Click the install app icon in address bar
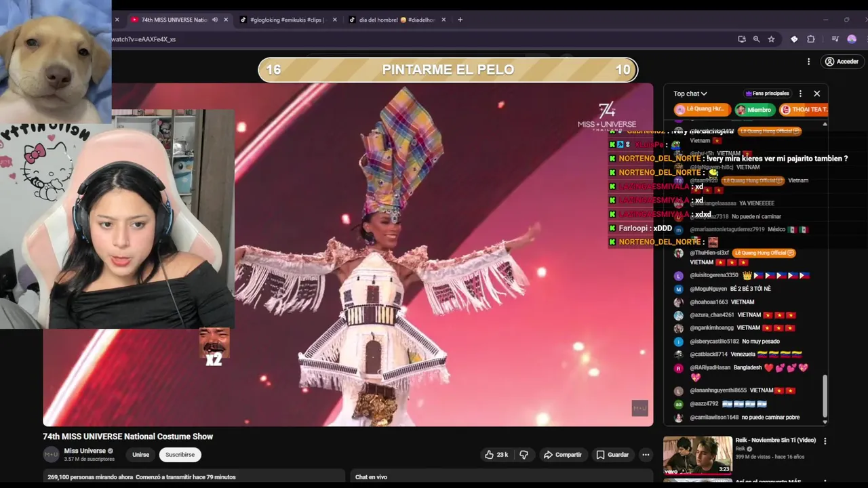The width and height of the screenshot is (868, 488). (x=742, y=39)
